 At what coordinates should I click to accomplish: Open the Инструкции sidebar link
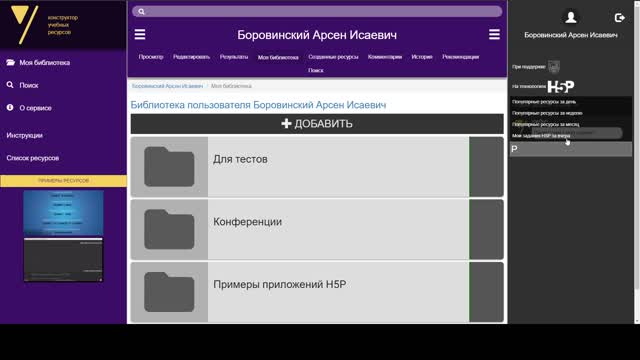[x=24, y=135]
